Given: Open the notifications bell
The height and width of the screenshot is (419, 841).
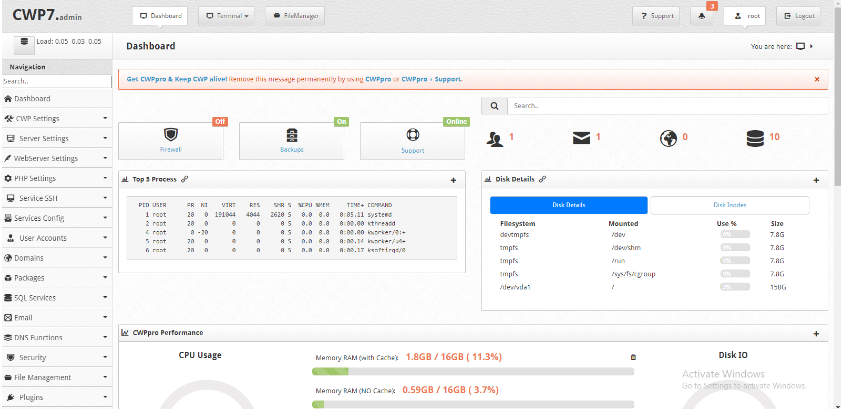Looking at the screenshot, I should (702, 16).
